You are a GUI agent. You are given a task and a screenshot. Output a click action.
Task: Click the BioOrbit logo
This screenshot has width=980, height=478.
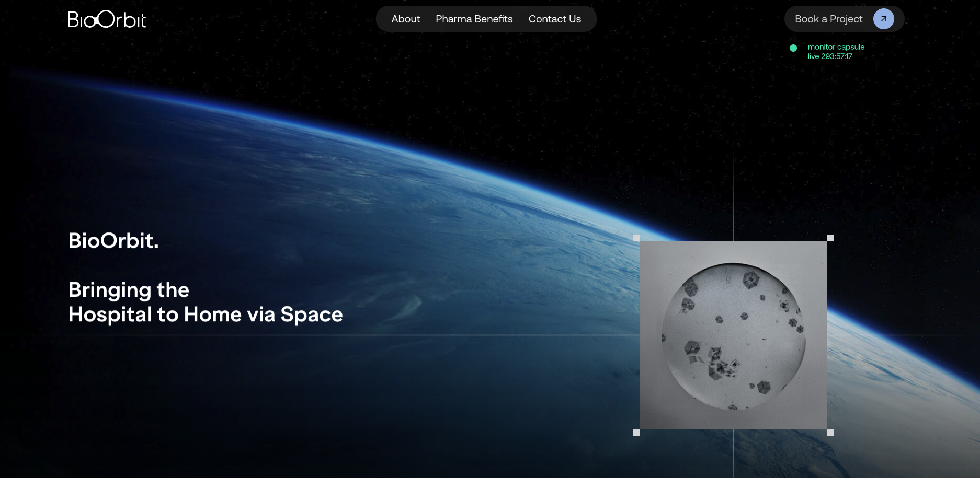pyautogui.click(x=107, y=19)
